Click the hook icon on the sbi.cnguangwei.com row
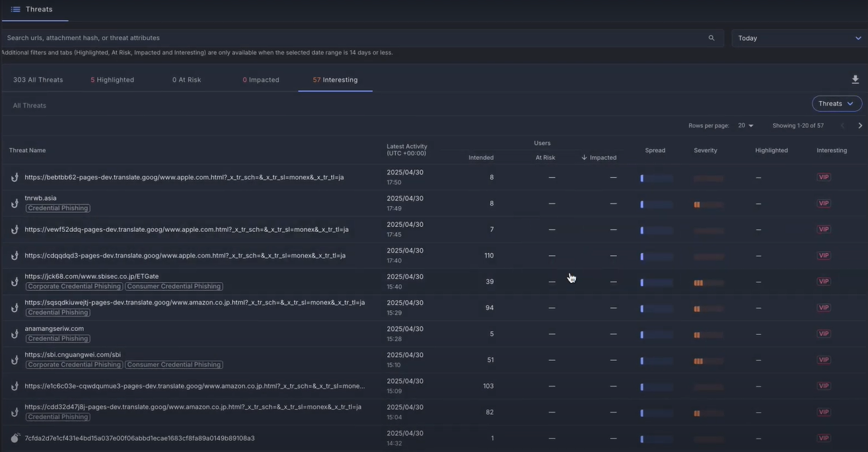Screen dimensions: 868x452 point(14,359)
